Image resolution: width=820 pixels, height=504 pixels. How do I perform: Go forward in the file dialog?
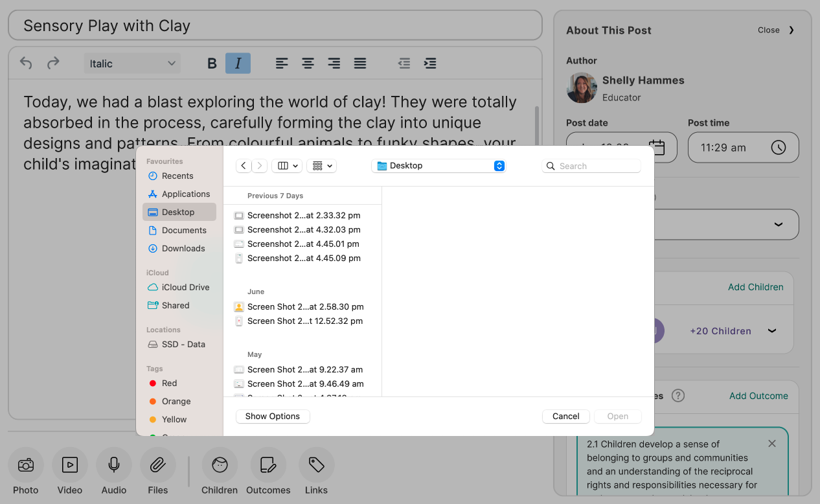(x=260, y=166)
